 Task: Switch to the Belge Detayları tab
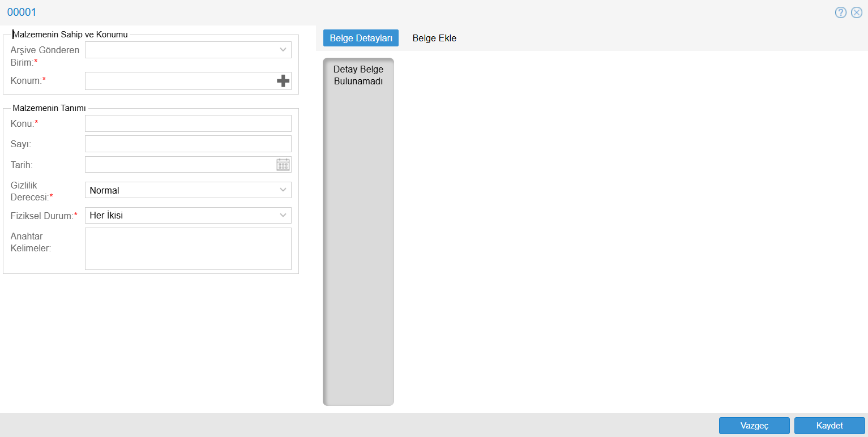(x=361, y=38)
